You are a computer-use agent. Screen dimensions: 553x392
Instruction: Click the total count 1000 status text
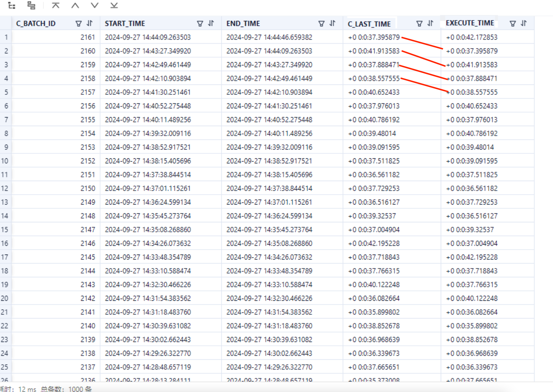[66, 389]
